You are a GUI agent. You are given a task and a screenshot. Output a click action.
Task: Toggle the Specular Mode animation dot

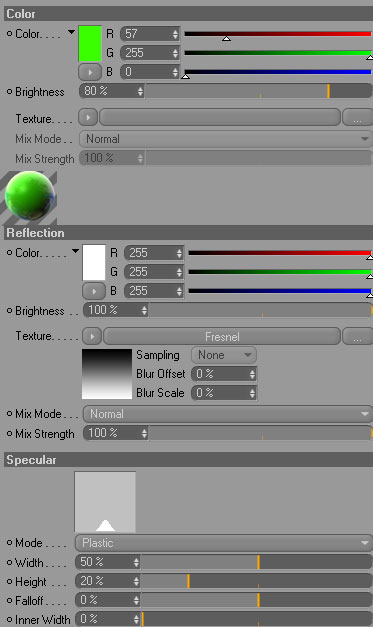pyautogui.click(x=10, y=543)
